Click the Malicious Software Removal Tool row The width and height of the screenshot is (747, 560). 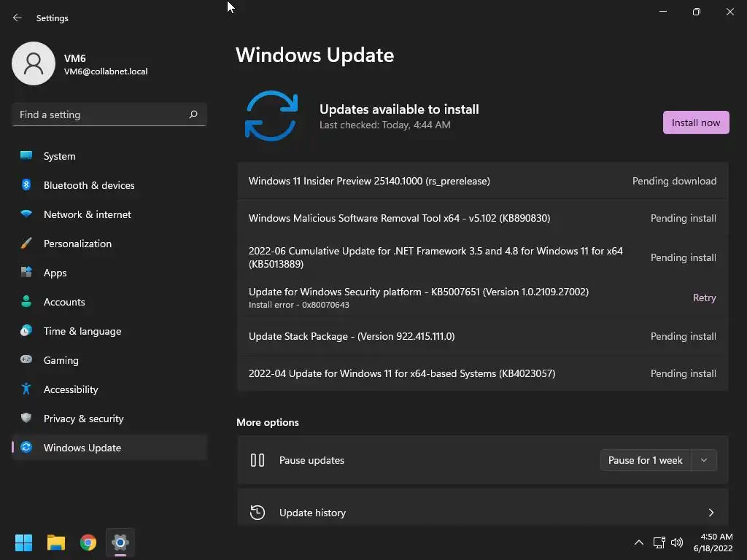(x=483, y=218)
